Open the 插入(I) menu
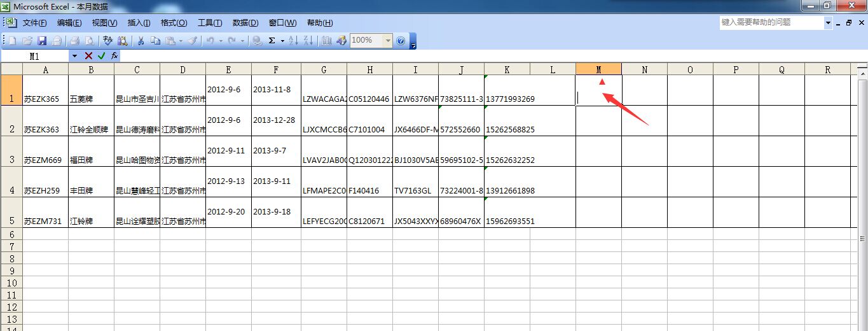This screenshot has height=331, width=868. (139, 23)
